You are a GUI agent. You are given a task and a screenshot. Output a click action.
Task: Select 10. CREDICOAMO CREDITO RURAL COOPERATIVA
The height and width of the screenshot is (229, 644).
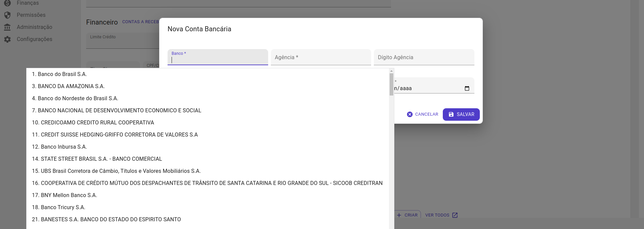(x=208, y=122)
